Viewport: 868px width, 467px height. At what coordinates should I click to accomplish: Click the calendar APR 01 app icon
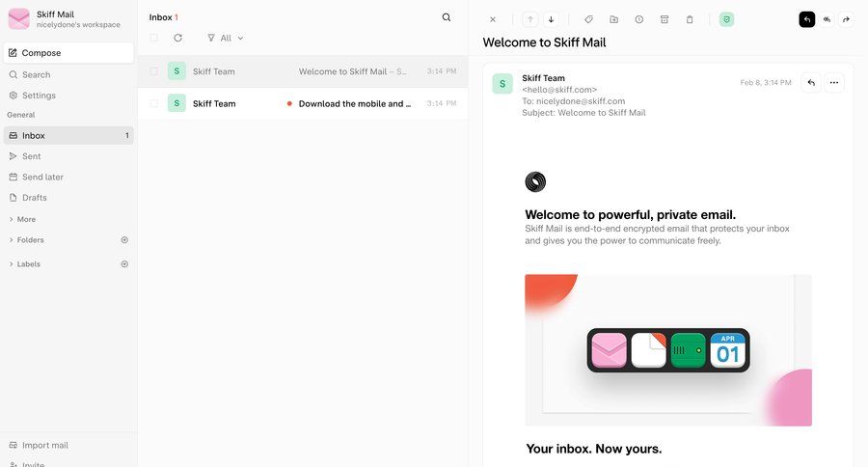coord(728,350)
